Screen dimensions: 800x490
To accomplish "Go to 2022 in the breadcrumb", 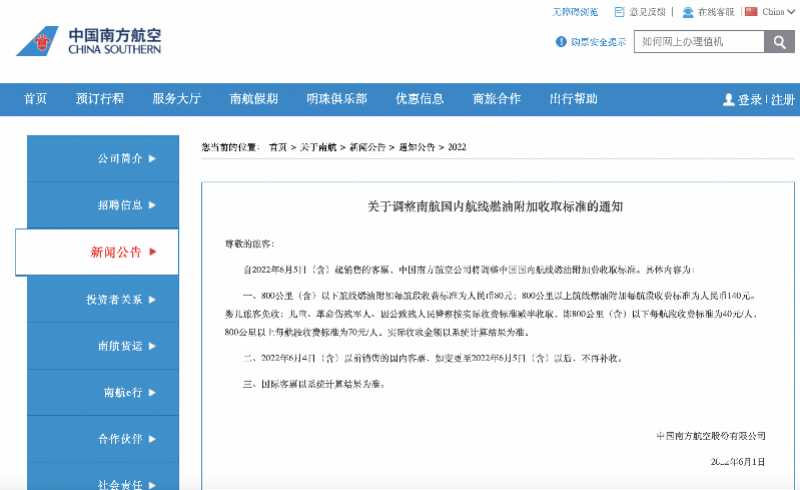I will (457, 148).
